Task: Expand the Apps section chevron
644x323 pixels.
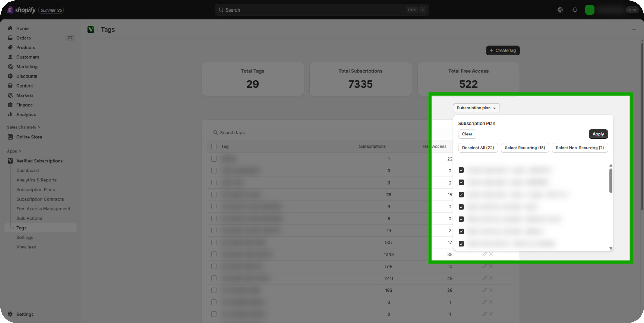Action: click(20, 151)
